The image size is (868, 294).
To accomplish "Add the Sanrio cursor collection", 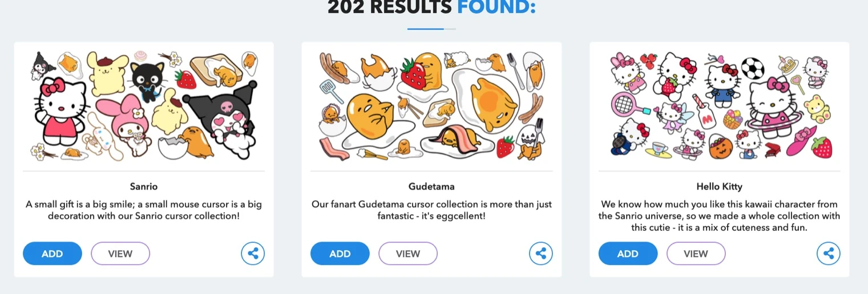I will [x=53, y=254].
